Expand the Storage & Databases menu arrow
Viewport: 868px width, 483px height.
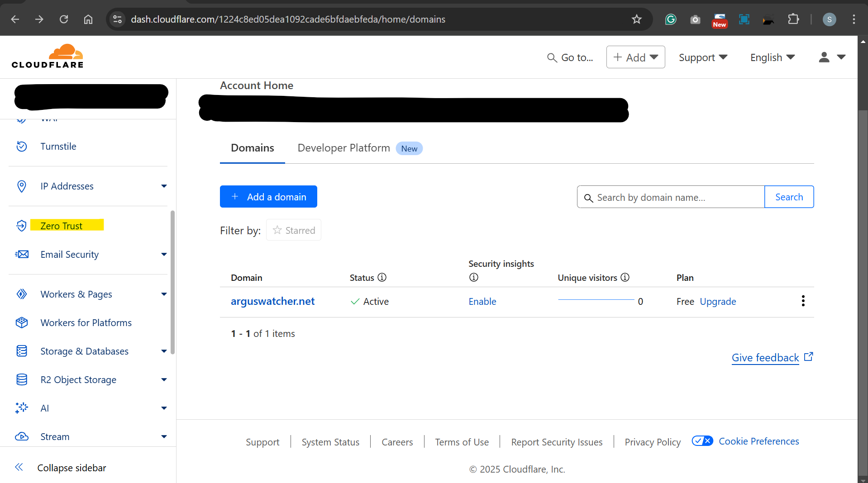tap(164, 351)
